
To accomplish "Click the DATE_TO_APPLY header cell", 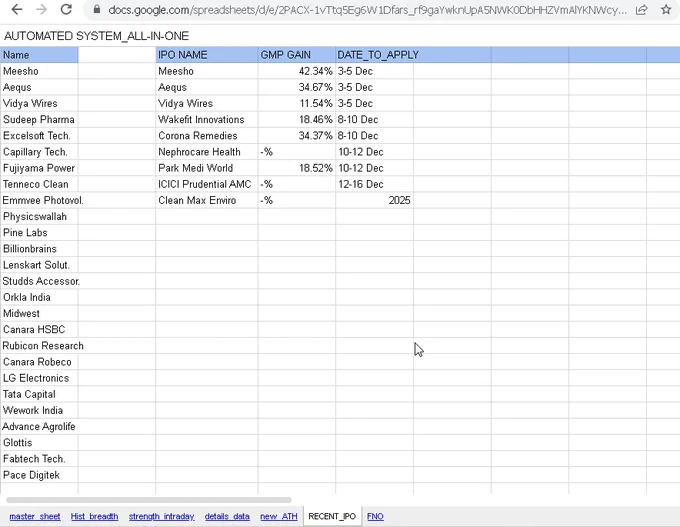I will 375,55.
